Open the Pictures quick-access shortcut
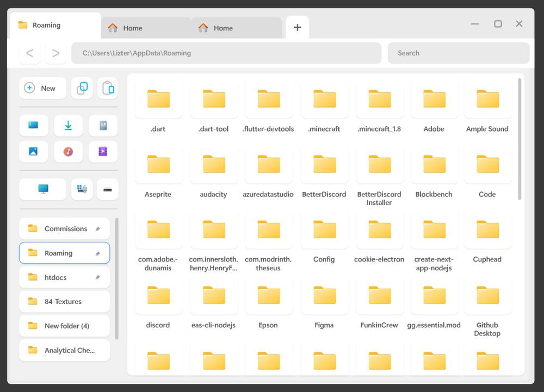This screenshot has width=544, height=392. coord(33,152)
